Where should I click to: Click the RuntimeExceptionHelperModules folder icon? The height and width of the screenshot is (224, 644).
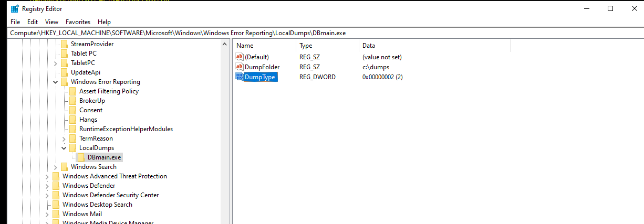point(73,129)
